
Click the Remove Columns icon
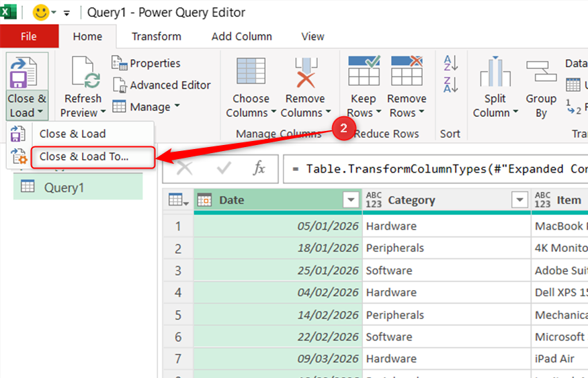click(306, 72)
